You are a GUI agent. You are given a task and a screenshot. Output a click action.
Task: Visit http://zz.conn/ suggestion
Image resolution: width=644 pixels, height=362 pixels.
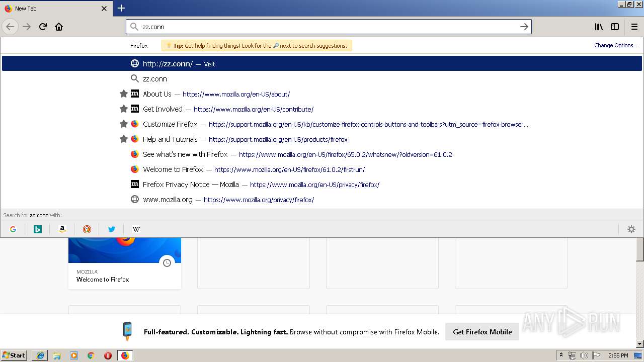(322, 64)
